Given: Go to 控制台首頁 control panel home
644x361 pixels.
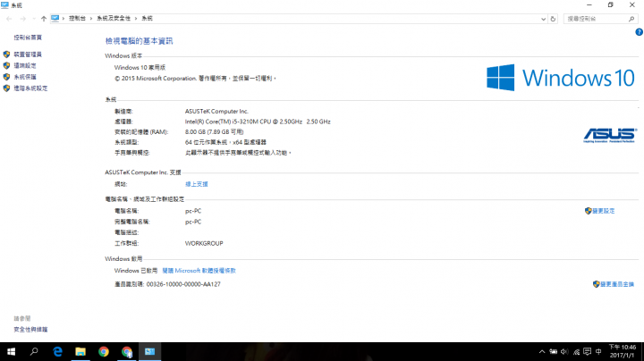Looking at the screenshot, I should 28,38.
